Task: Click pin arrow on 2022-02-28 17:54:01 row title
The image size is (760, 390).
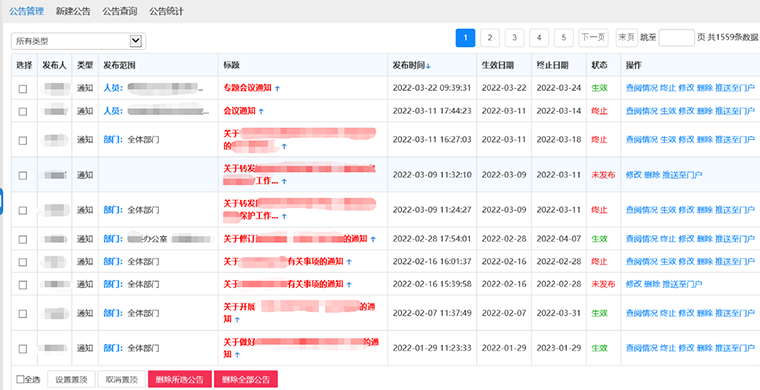Action: tap(372, 239)
